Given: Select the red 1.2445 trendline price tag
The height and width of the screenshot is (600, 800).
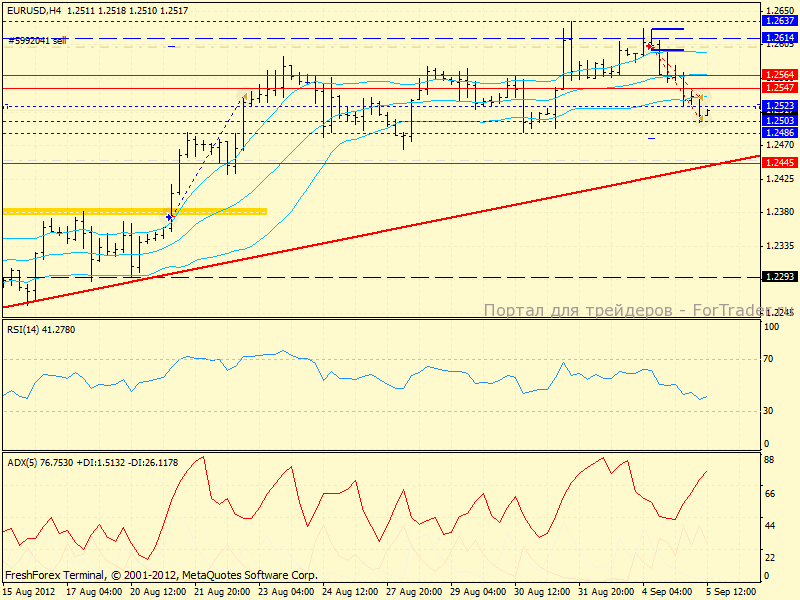Looking at the screenshot, I should coord(779,162).
